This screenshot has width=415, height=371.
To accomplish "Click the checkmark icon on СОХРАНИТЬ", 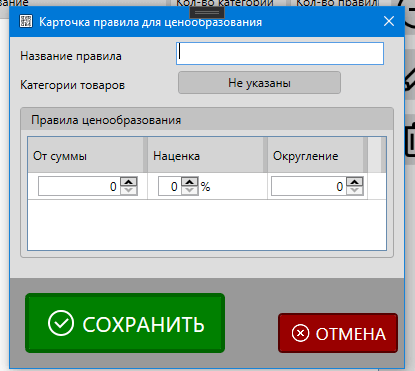I will coord(61,323).
